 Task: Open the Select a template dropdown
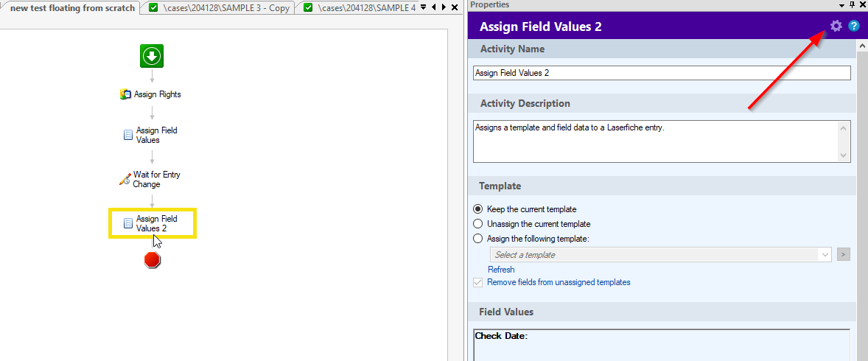click(x=660, y=255)
